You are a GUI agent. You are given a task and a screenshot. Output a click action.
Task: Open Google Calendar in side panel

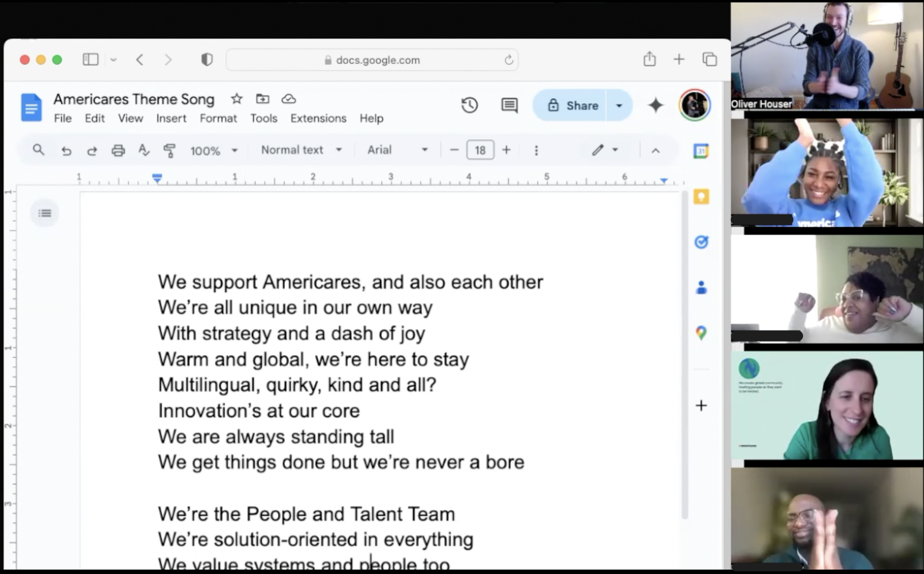701,151
